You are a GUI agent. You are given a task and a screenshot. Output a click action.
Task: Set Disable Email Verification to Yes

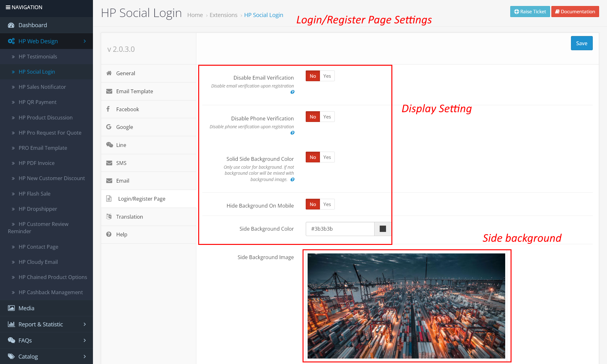pos(327,76)
